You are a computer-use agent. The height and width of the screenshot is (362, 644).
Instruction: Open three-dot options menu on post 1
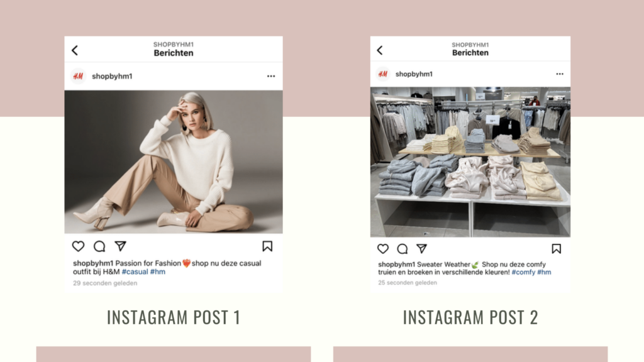(271, 76)
